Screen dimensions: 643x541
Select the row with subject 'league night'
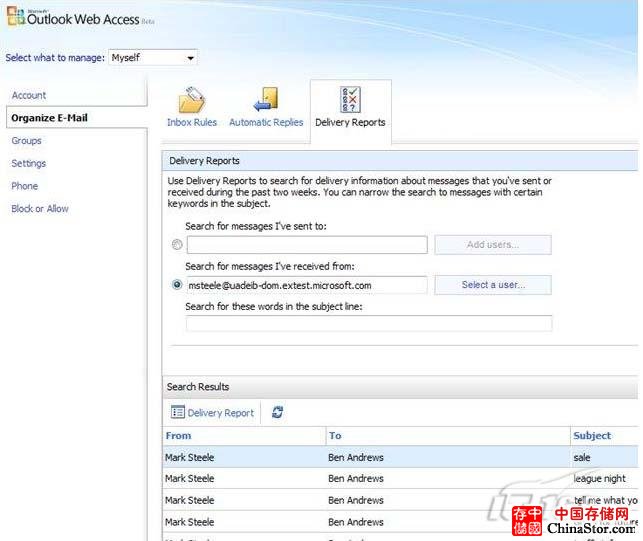(x=400, y=478)
